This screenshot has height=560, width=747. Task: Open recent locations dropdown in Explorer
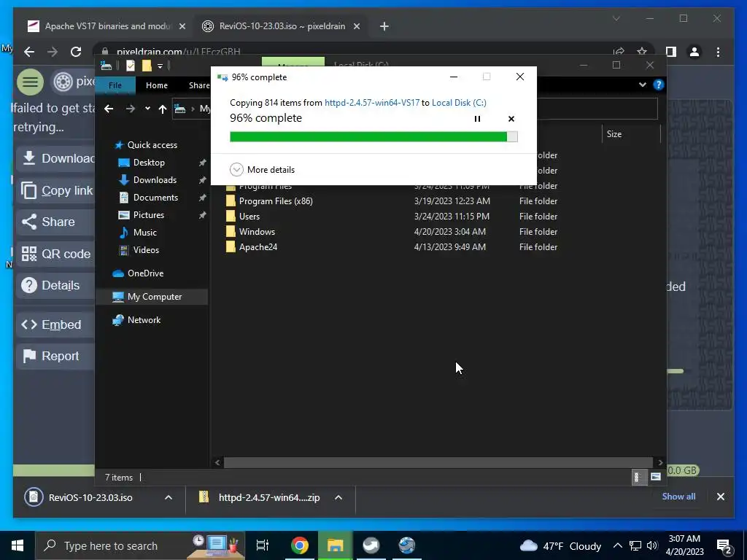pyautogui.click(x=147, y=109)
